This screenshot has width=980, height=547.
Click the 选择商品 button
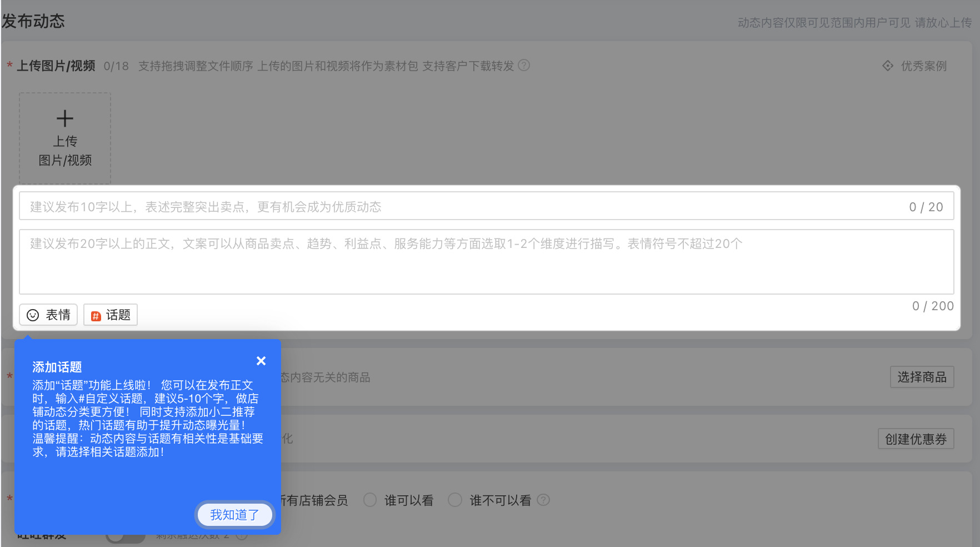[x=922, y=377]
